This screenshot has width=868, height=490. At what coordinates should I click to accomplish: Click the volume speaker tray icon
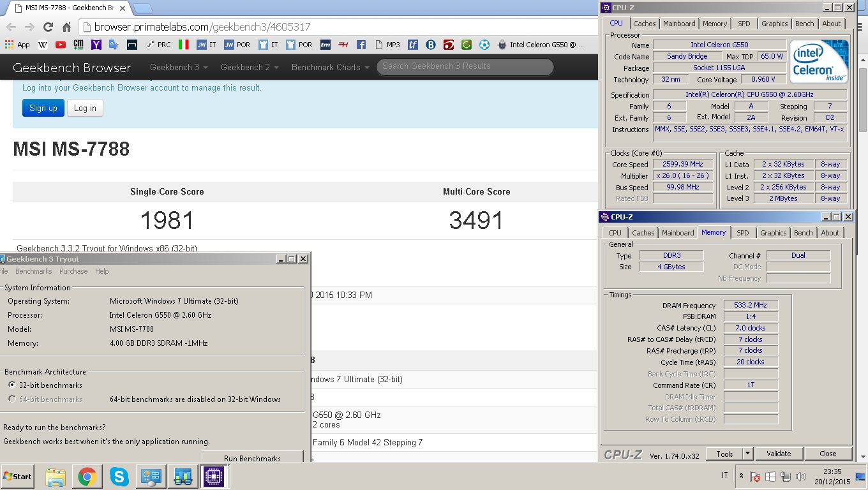point(800,477)
